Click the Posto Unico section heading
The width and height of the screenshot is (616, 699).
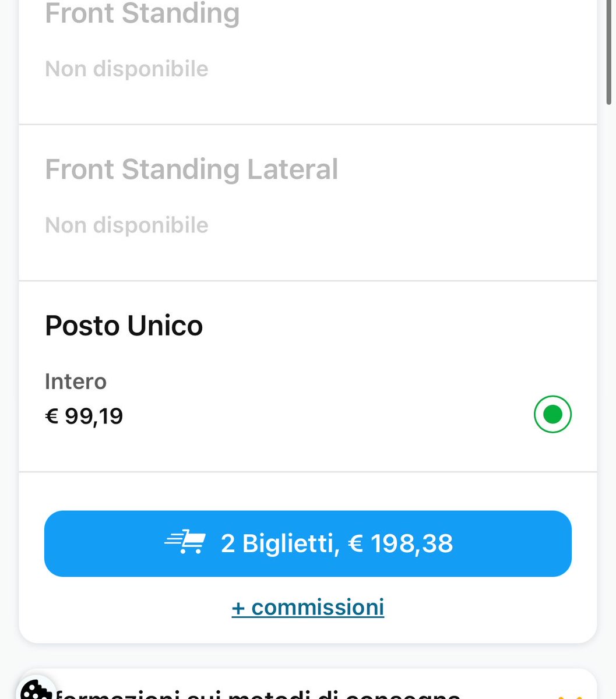point(124,326)
